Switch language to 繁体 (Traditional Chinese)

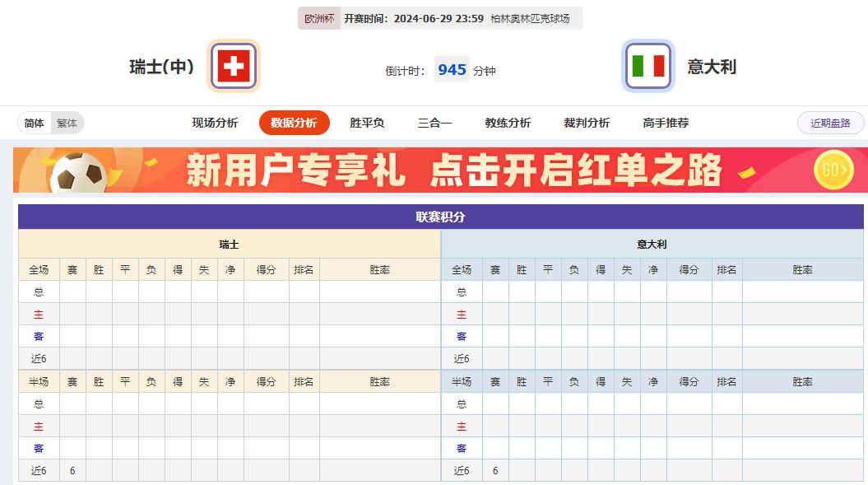click(x=67, y=122)
